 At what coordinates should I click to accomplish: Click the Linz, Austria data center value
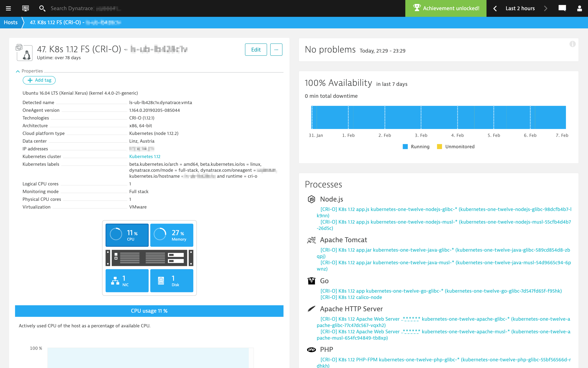[142, 141]
